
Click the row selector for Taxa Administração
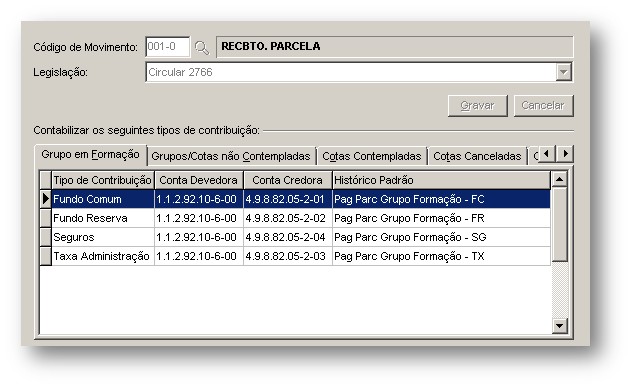(x=46, y=256)
